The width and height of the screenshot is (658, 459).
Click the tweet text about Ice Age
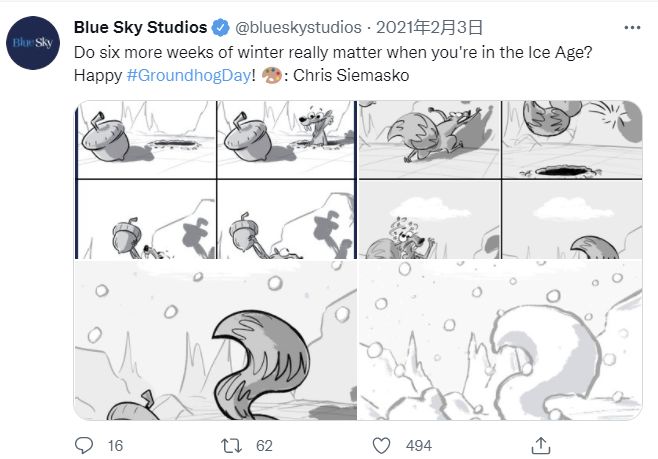[330, 52]
